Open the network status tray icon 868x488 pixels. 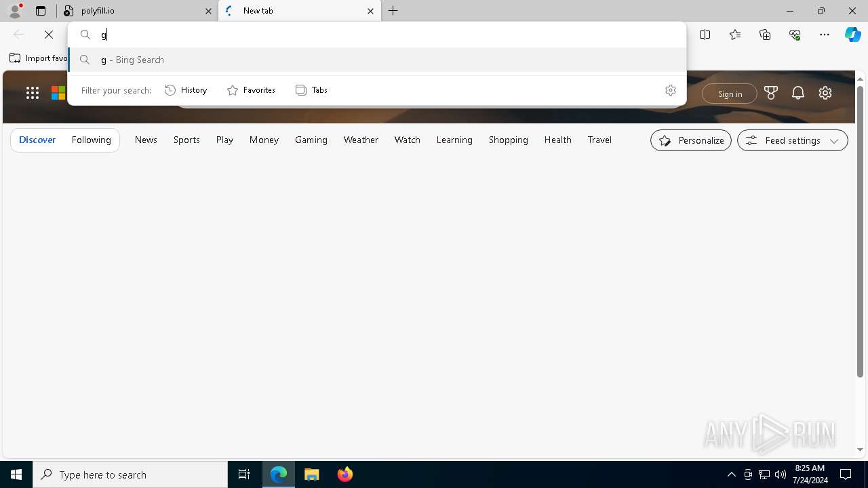point(764,474)
